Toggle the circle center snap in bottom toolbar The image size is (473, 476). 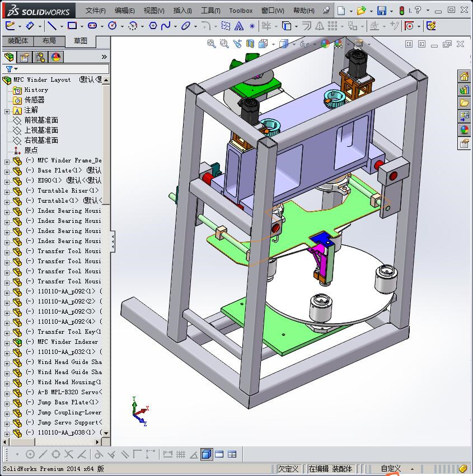[x=30, y=455]
